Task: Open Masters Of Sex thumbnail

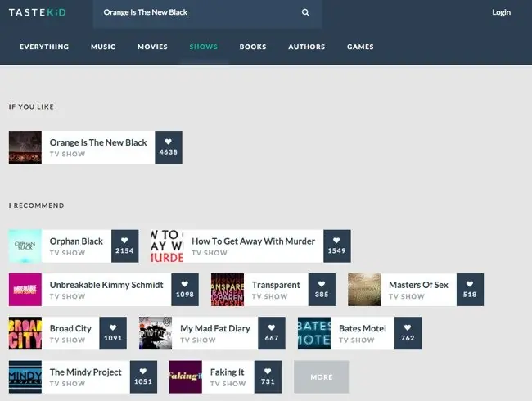Action: coord(364,290)
